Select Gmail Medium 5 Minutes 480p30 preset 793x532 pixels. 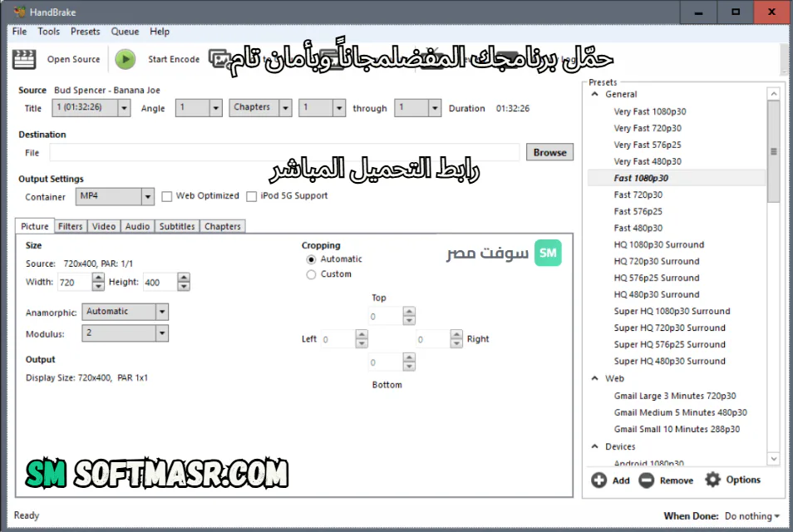[680, 412]
